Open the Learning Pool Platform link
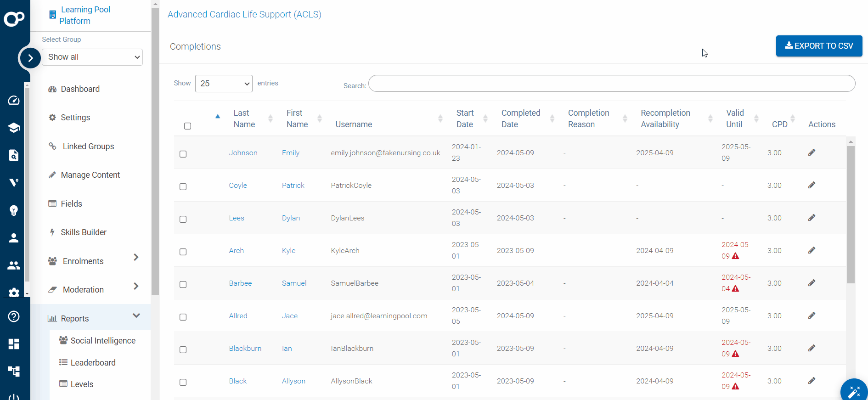This screenshot has width=868, height=400. tap(85, 15)
